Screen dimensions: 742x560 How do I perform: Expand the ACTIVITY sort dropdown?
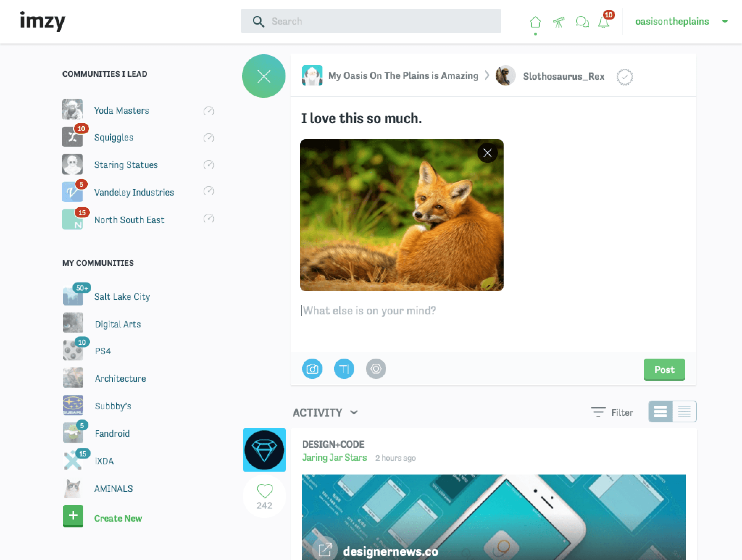[354, 412]
